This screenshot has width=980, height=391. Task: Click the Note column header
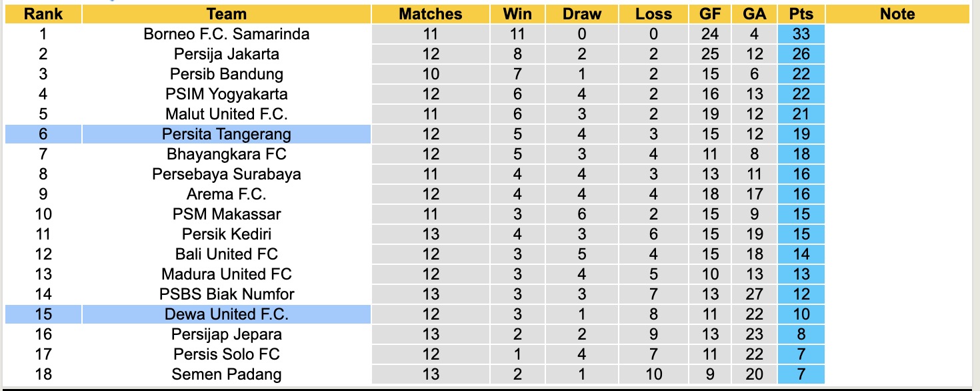tap(897, 14)
